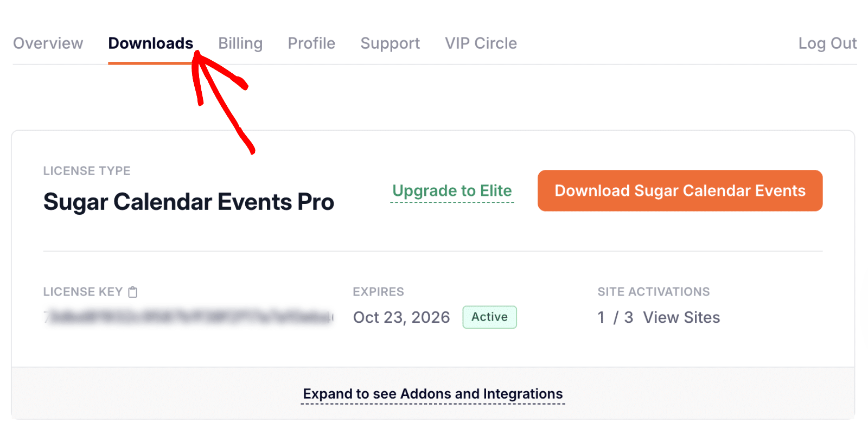Click the SITE ACTIVATIONS label
The image size is (868, 428).
click(654, 292)
